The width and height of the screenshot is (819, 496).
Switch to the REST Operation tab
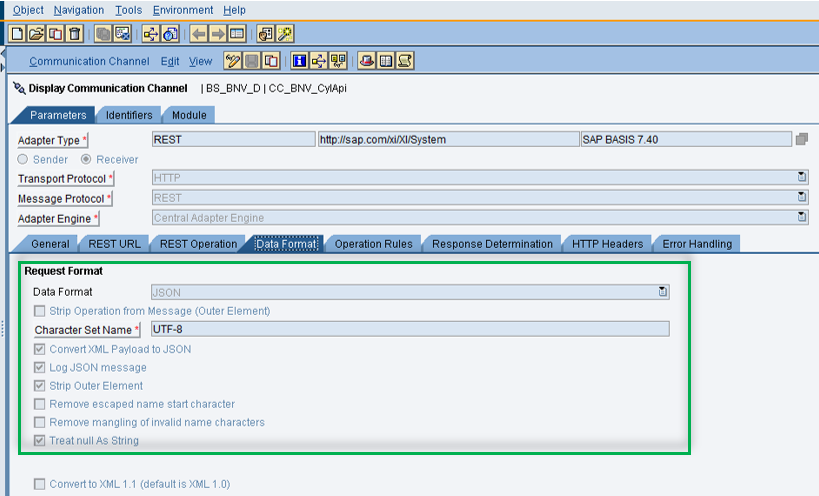[198, 244]
